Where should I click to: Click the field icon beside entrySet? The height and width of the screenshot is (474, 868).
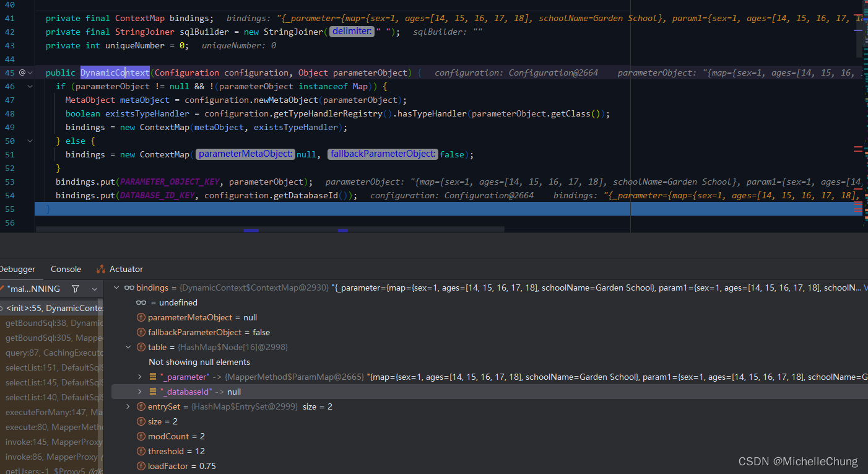(141, 406)
